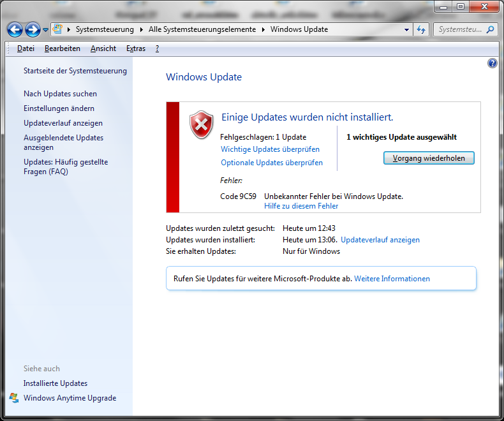The height and width of the screenshot is (421, 504).
Task: Open the Datei menu
Action: [x=26, y=48]
